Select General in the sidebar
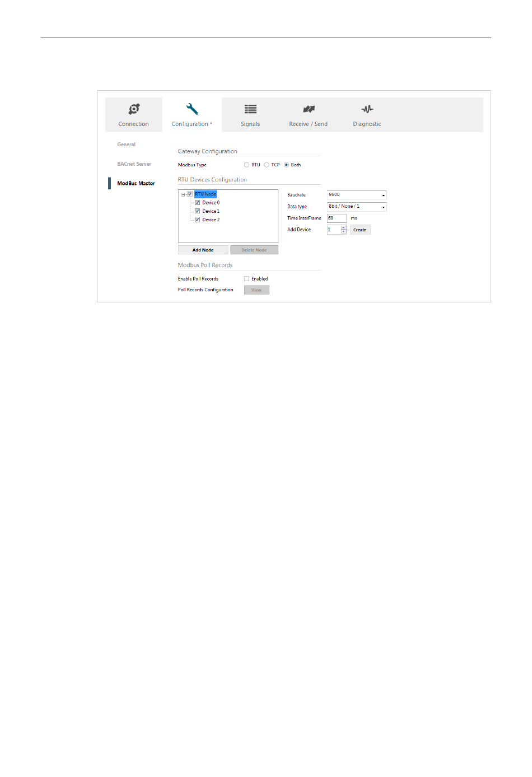532x777 pixels. click(126, 145)
